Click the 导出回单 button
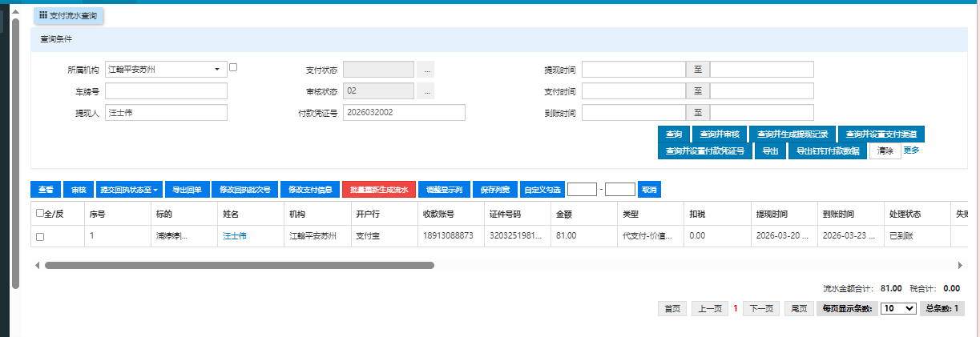Screen dimensions: 980x337 coord(188,190)
